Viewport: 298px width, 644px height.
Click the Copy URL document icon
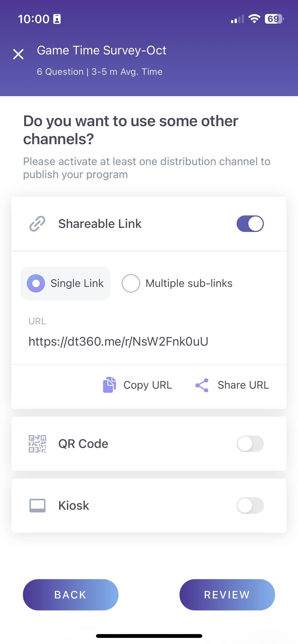tap(110, 385)
